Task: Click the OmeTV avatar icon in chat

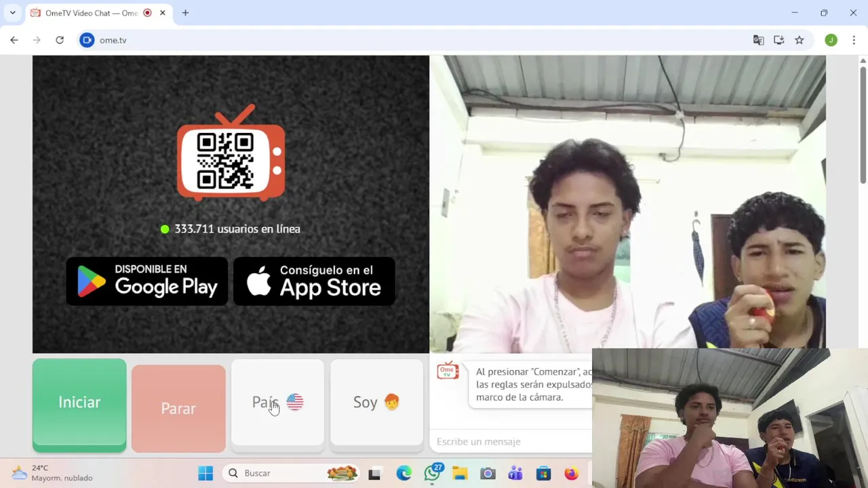Action: 448,371
